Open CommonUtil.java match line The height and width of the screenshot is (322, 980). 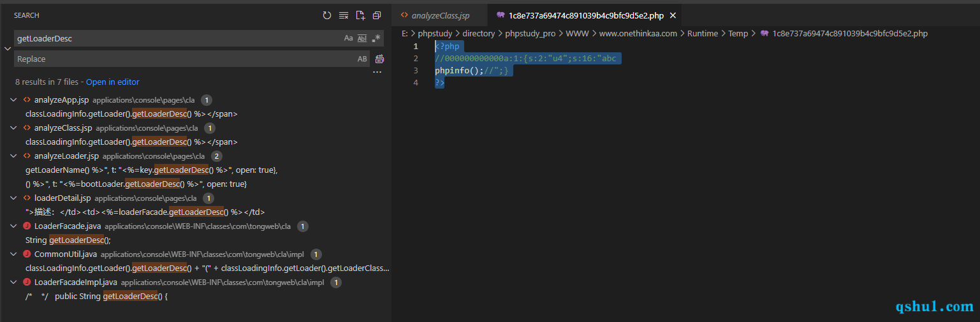207,268
